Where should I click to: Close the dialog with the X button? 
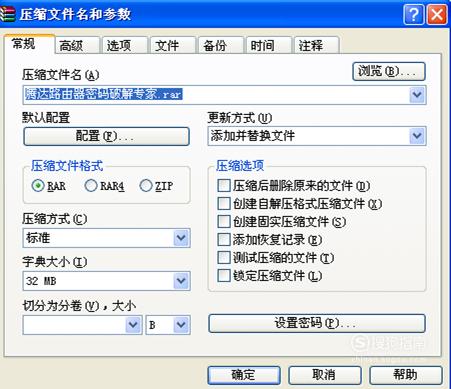click(x=437, y=15)
